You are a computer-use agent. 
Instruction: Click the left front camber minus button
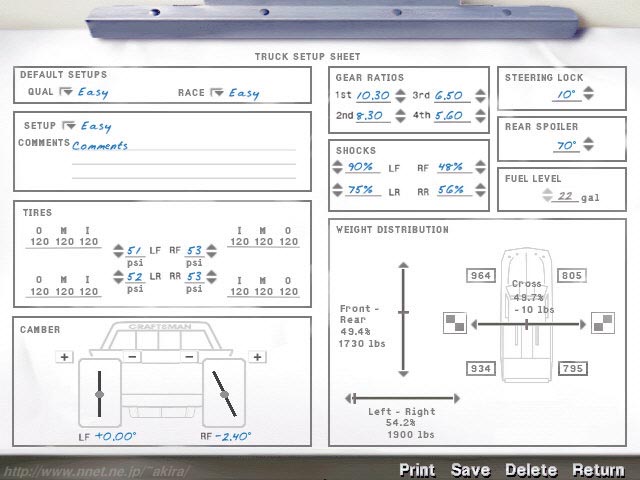[x=132, y=357]
